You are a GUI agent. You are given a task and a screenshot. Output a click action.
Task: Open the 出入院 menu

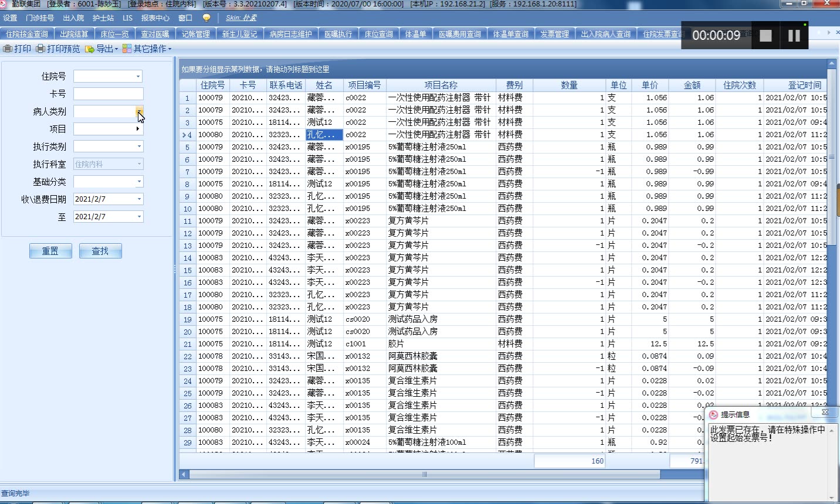73,18
